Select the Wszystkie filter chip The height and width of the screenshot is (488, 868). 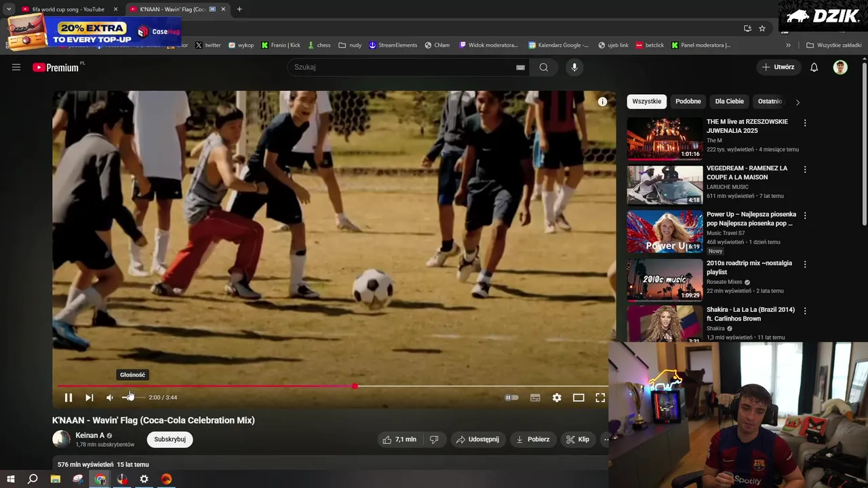[647, 101]
